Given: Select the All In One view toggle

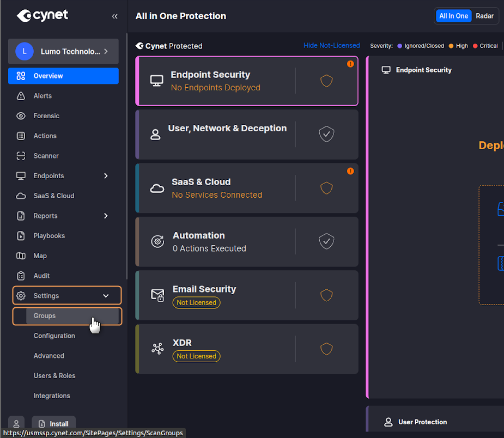Looking at the screenshot, I should 454,16.
